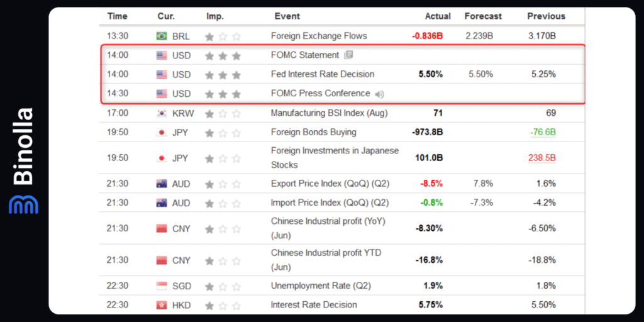644x322 pixels.
Task: Click the red 238.5B previous value
Action: point(541,158)
